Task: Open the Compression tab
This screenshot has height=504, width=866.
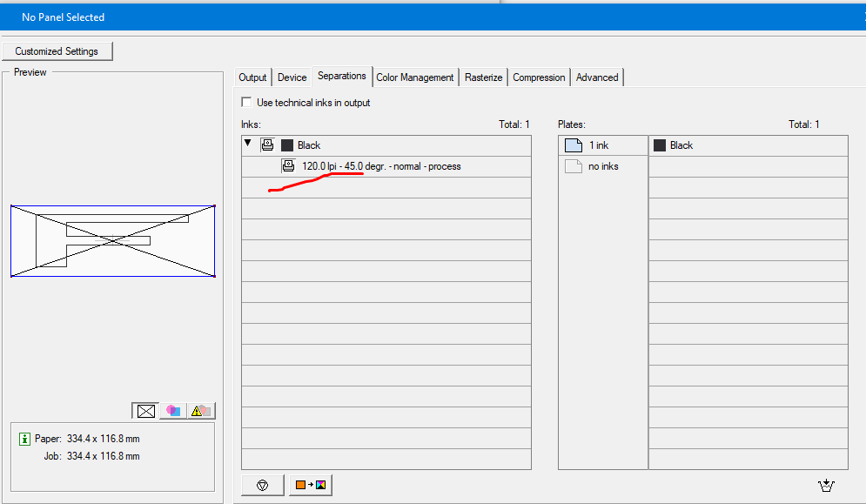Action: [x=539, y=77]
